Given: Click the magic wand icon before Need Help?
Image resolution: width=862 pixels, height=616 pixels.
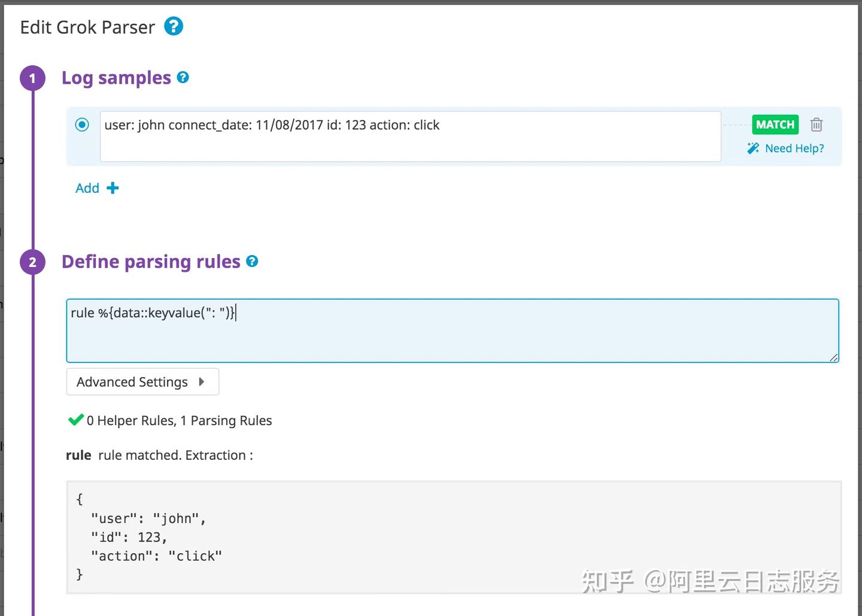Looking at the screenshot, I should (752, 148).
